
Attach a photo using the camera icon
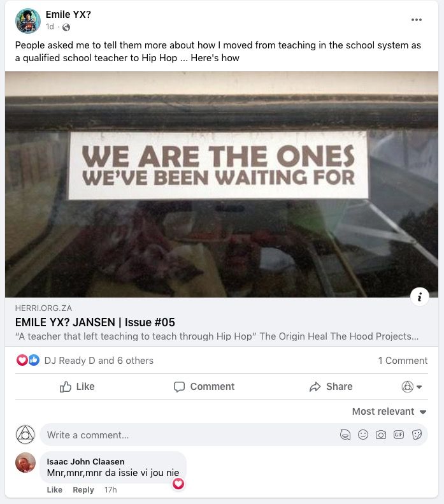pos(381,435)
